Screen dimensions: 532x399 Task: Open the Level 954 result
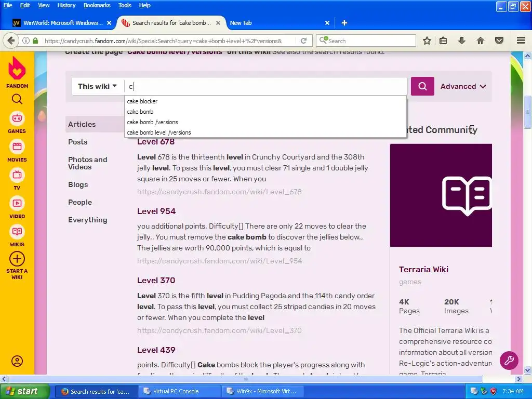coord(156,211)
